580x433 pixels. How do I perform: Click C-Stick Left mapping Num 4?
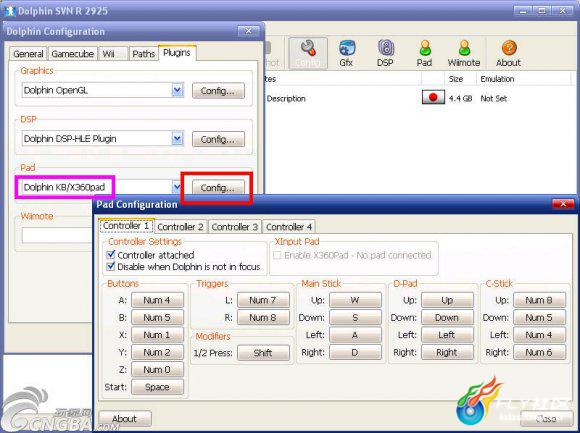539,335
